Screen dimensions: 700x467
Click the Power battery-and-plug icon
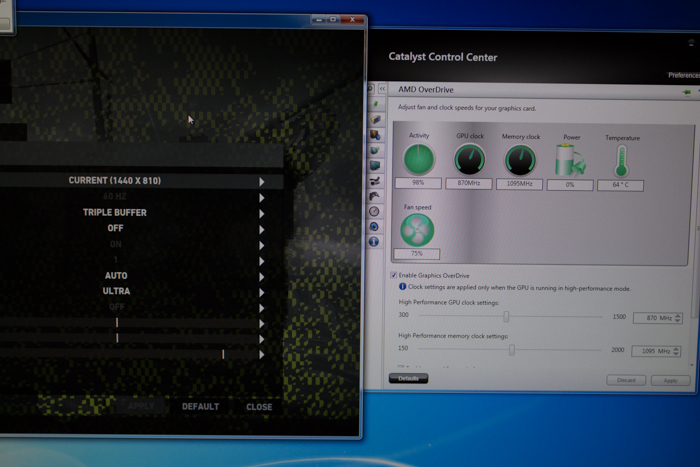(x=570, y=160)
